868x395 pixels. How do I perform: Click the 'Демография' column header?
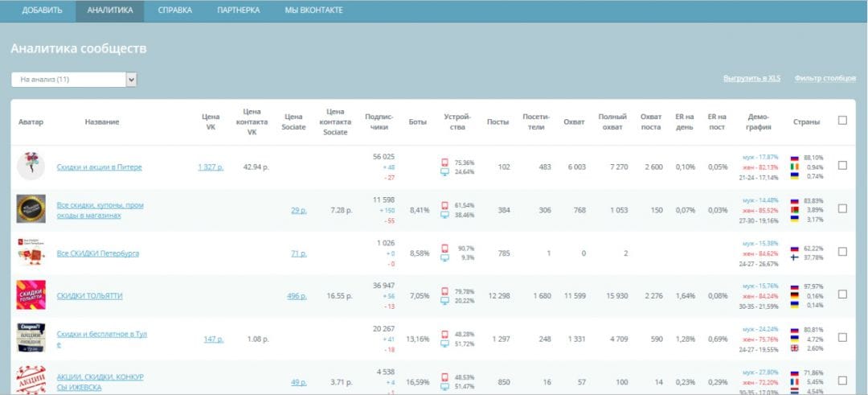pyautogui.click(x=759, y=122)
